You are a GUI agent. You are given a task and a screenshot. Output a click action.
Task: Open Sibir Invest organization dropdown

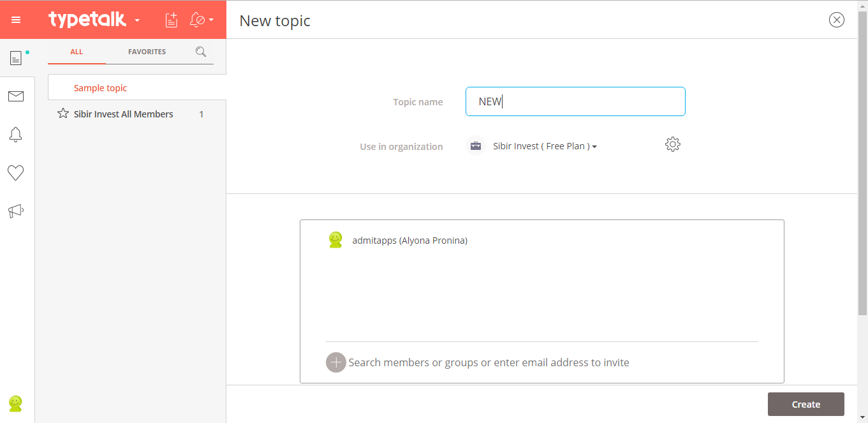pos(545,146)
